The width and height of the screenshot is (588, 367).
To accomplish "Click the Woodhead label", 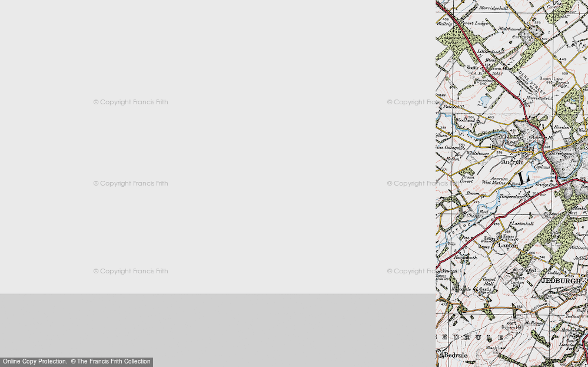I will click(465, 120).
